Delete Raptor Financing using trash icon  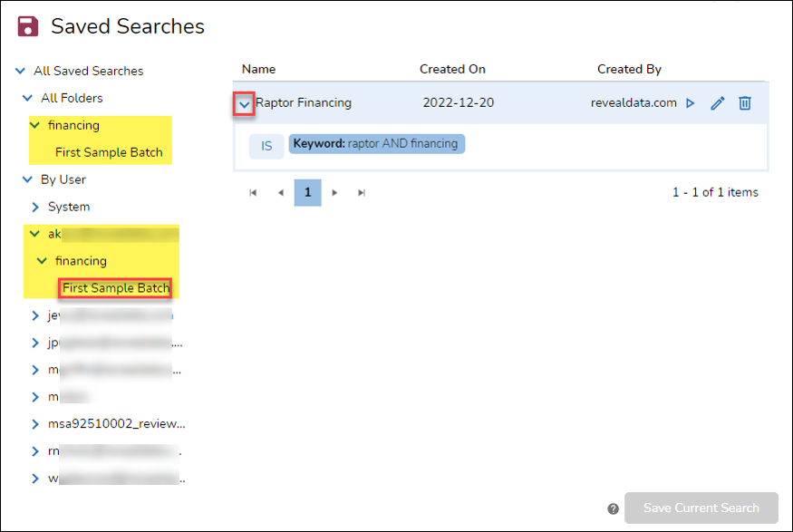[744, 102]
